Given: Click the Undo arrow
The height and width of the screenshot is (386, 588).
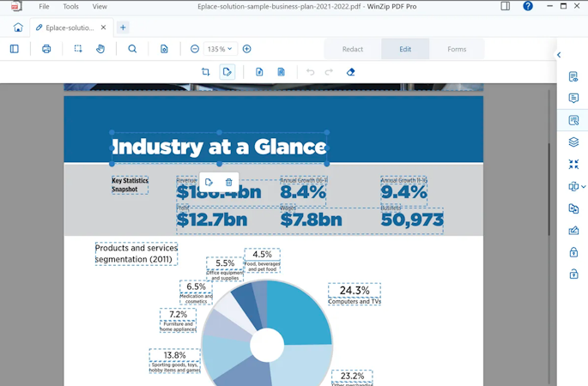Looking at the screenshot, I should coord(310,72).
